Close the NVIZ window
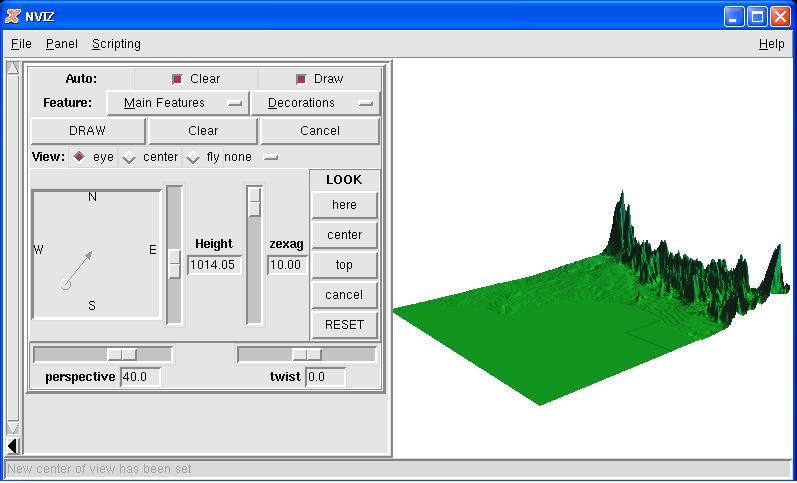The height and width of the screenshot is (483, 797). pos(780,17)
